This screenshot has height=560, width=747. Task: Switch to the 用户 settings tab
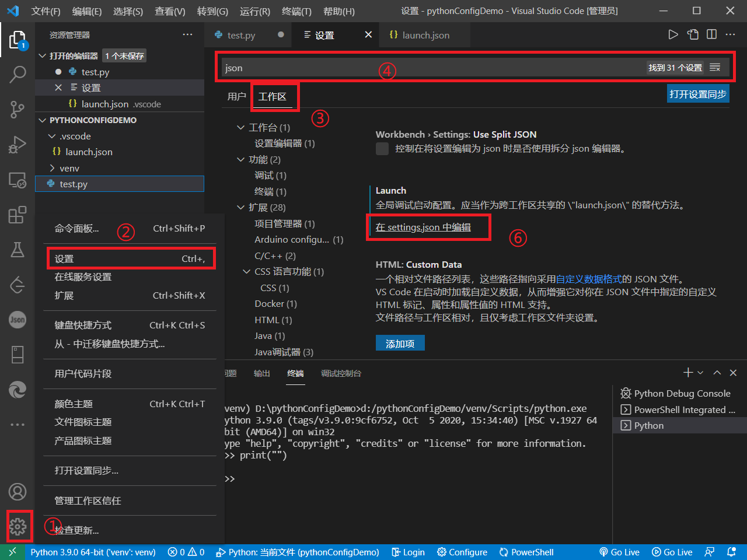236,96
